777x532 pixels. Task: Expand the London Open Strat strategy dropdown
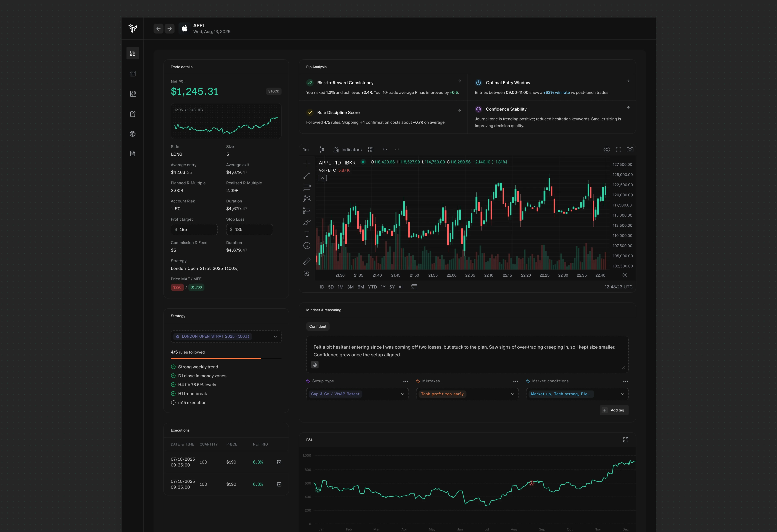pos(226,337)
